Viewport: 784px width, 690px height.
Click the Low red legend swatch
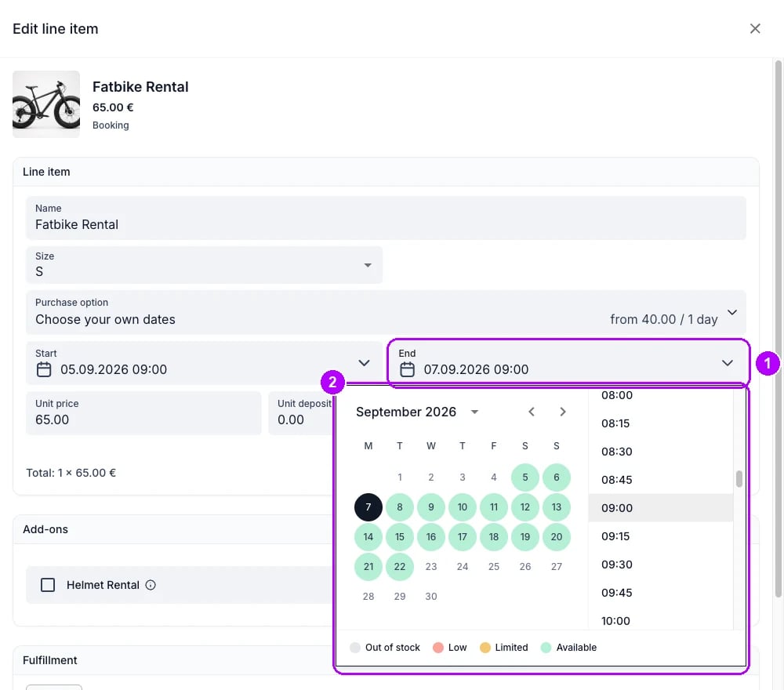click(438, 648)
